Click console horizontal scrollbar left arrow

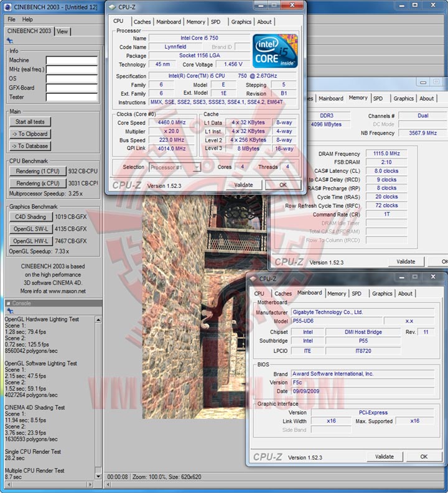[9, 484]
